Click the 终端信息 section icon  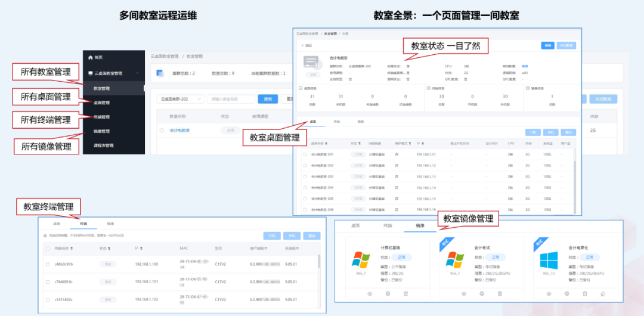[428, 88]
